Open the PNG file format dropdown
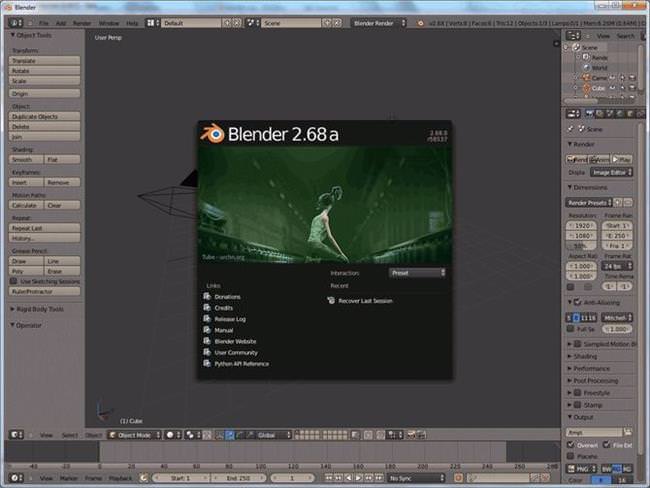 tap(582, 469)
